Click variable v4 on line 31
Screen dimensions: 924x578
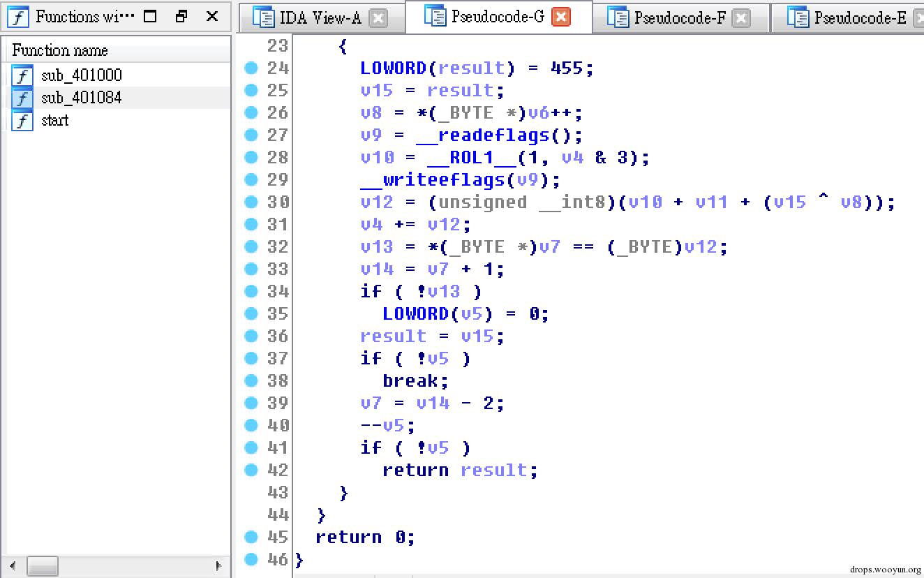click(x=371, y=225)
